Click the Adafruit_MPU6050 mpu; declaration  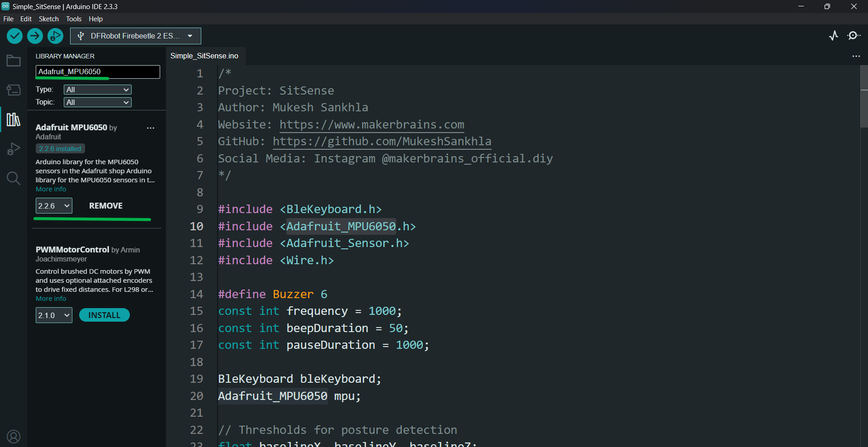click(x=289, y=396)
